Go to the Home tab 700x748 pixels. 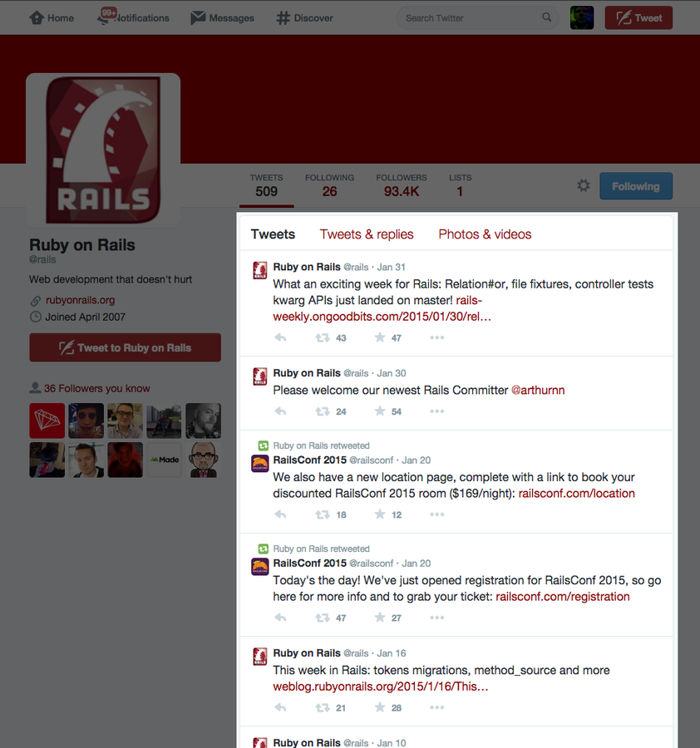point(52,18)
